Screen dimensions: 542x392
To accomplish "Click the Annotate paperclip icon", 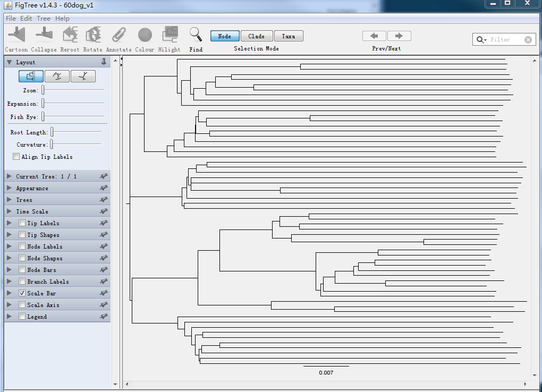I will (x=119, y=35).
